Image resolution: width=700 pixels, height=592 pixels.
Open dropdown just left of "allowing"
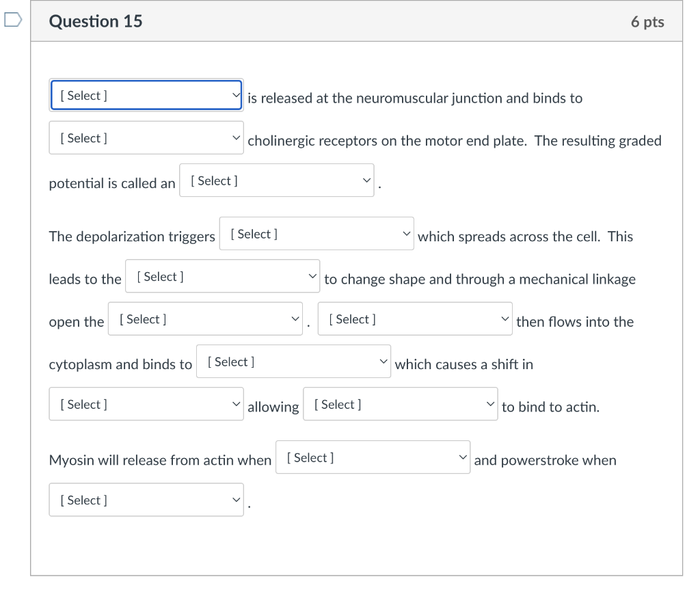pos(146,405)
